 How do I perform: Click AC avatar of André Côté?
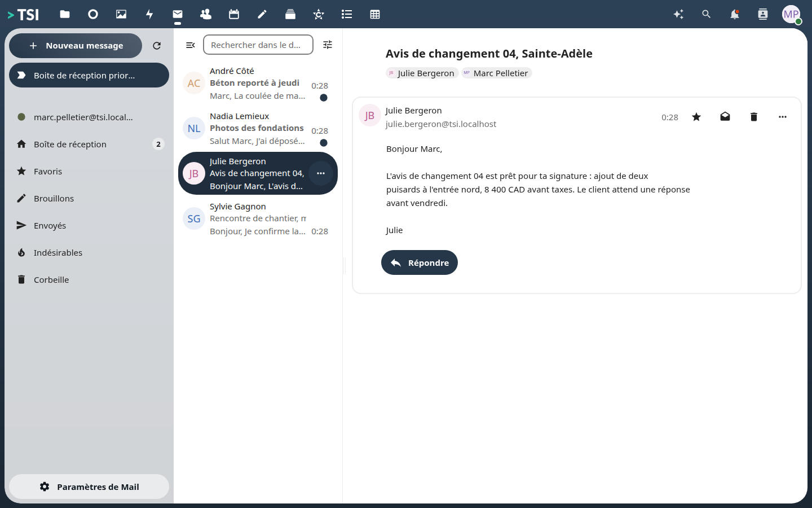pos(194,83)
